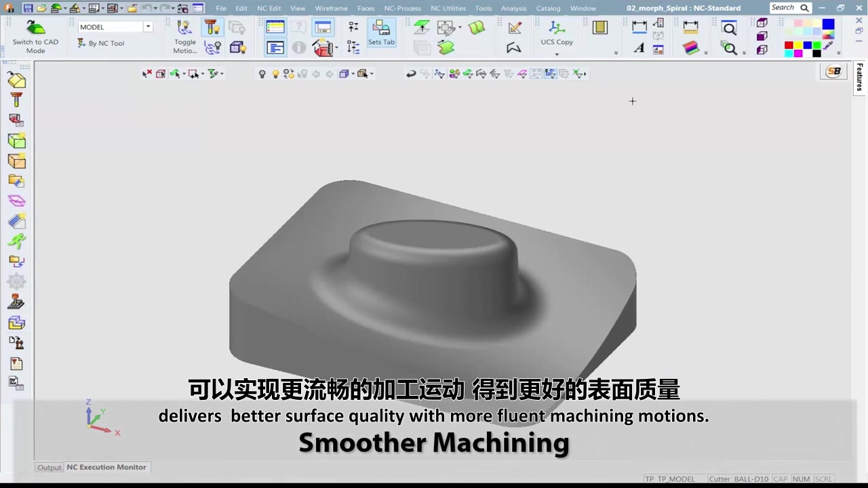Open the NC-Process menu
Viewport: 868px width, 488px height.
click(x=402, y=8)
